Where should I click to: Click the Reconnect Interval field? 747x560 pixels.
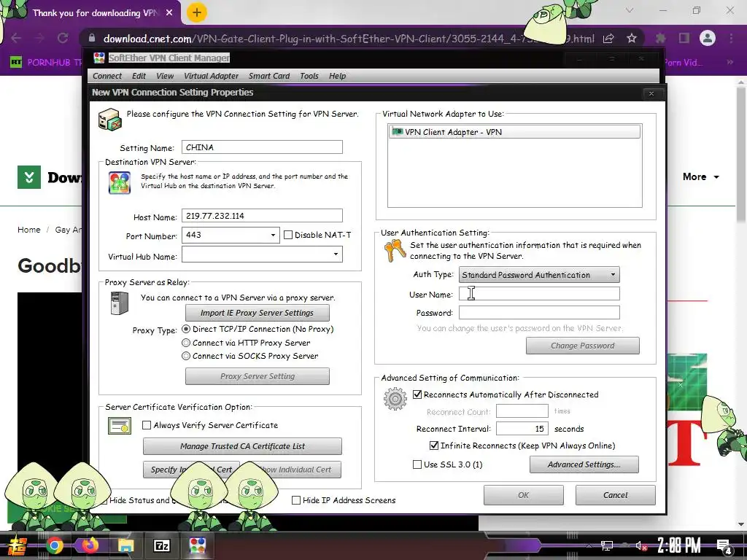point(522,429)
